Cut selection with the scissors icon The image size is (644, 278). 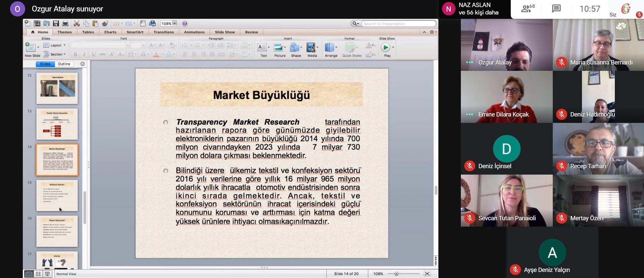pos(77,24)
